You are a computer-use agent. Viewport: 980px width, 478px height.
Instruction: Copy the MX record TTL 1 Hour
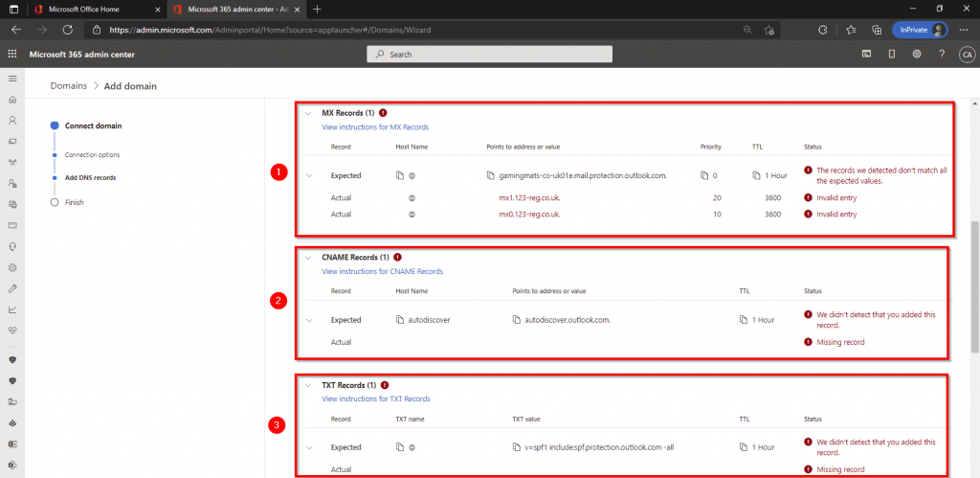click(x=756, y=176)
